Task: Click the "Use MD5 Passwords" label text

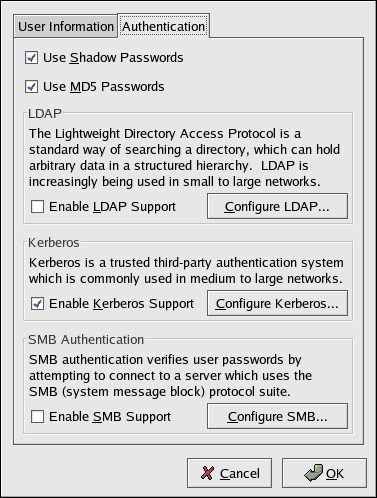Action: coord(104,87)
